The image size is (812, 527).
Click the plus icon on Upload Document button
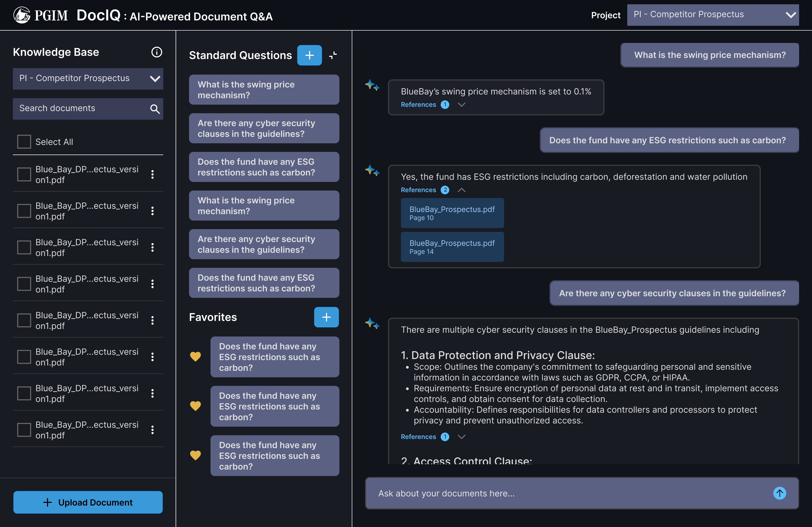pyautogui.click(x=48, y=502)
